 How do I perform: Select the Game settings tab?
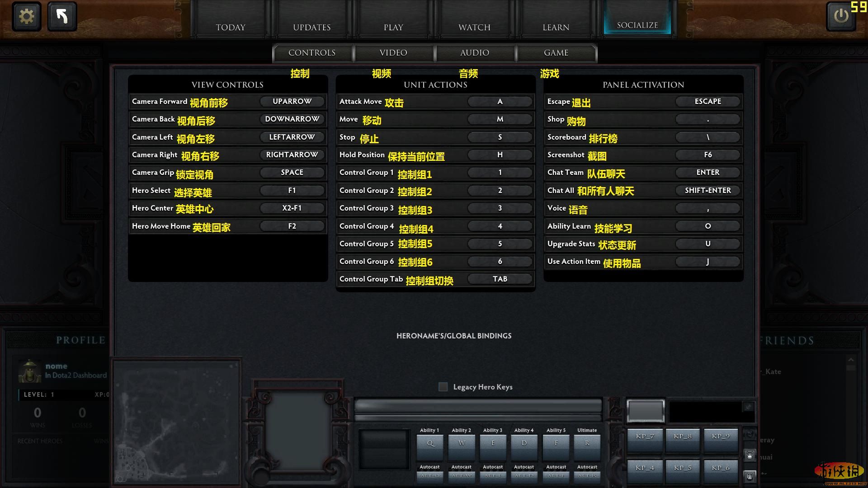[556, 52]
